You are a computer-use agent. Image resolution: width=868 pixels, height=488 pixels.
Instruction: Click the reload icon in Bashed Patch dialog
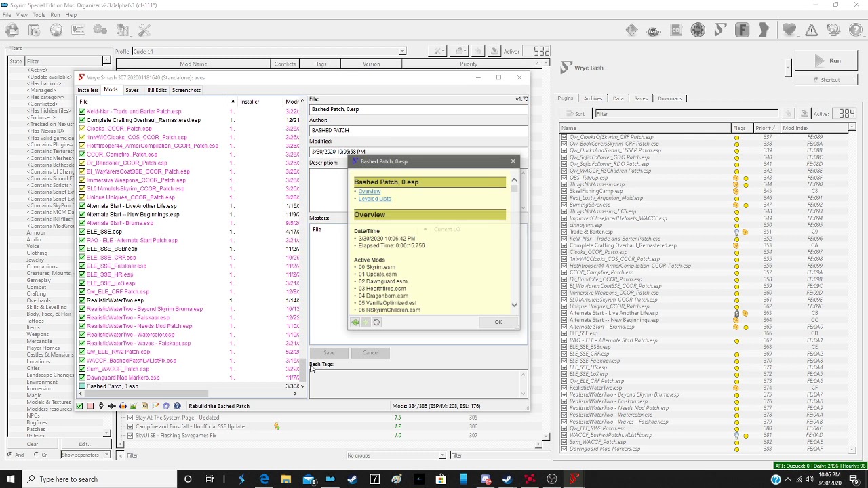tap(376, 323)
